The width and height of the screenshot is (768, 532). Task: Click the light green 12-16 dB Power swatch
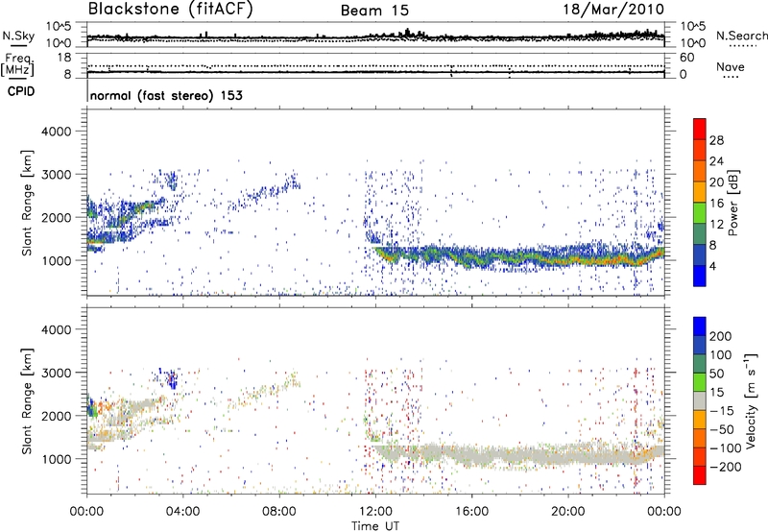[x=700, y=212]
